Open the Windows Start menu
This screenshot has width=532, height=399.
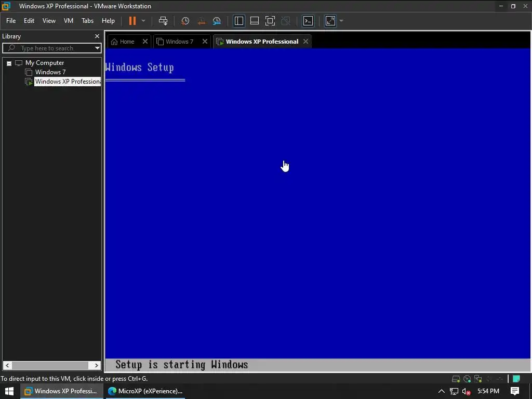click(9, 391)
